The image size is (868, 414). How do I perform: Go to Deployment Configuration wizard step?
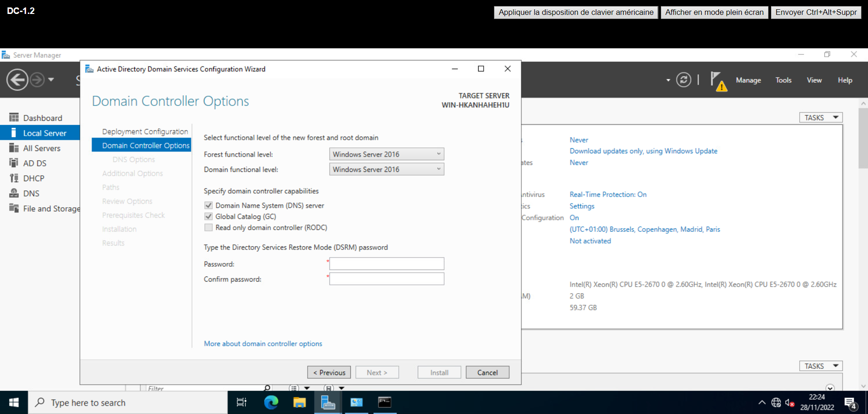pos(145,131)
